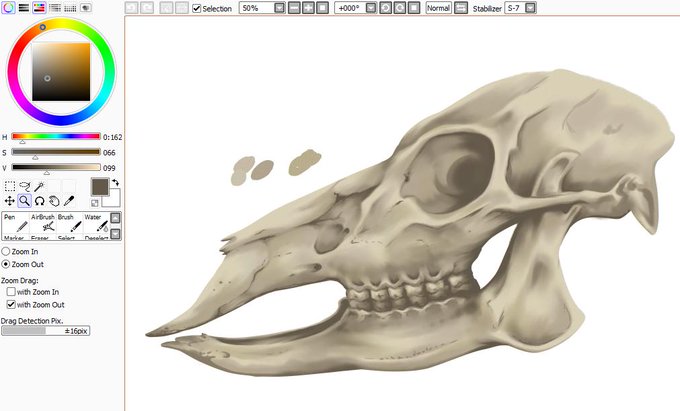Screen dimensions: 680x411
Task: Toggle the scratchpad panel icon
Action: pyautogui.click(x=86, y=7)
